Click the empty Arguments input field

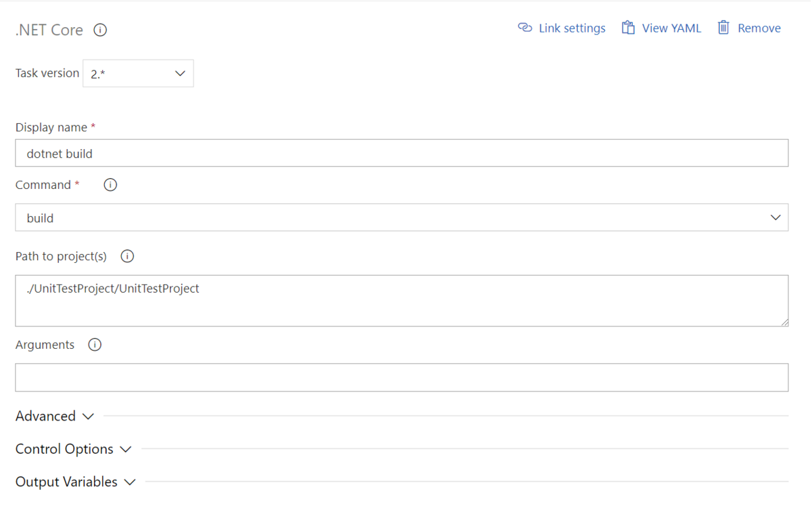click(x=402, y=377)
